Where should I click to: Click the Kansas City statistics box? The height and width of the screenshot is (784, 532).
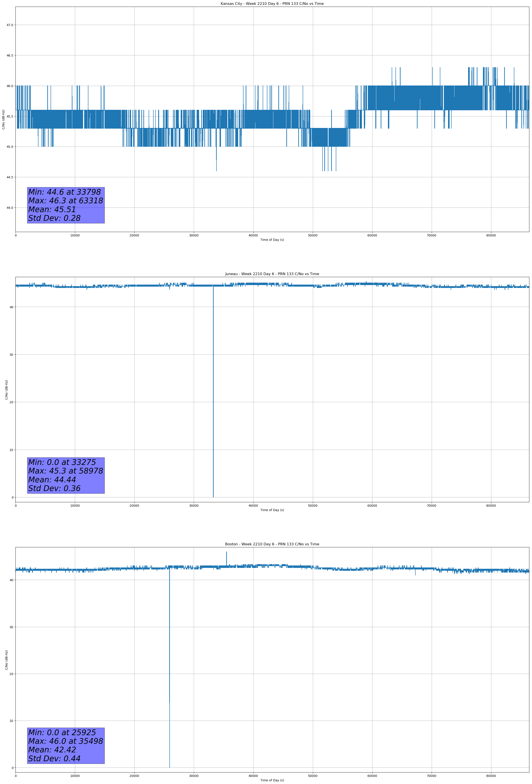tap(66, 205)
